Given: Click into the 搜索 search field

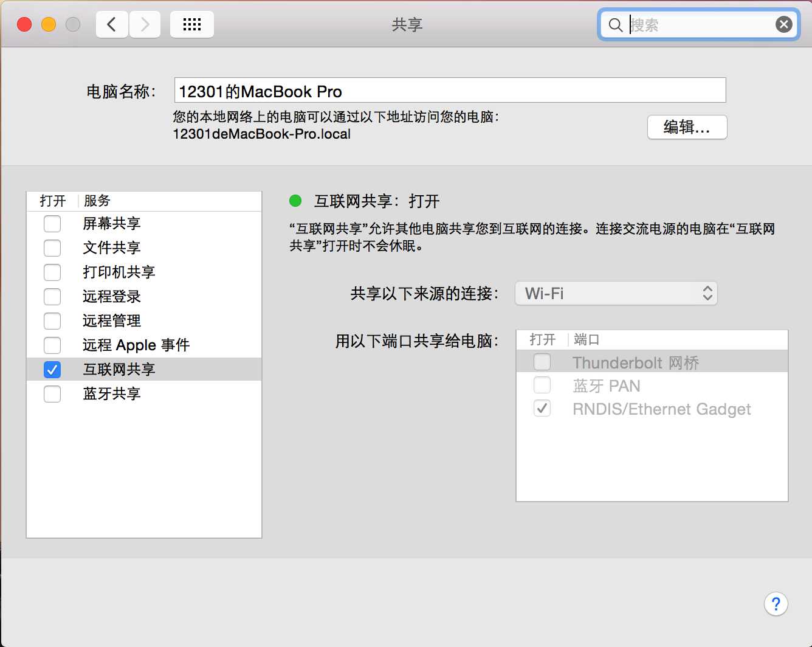Looking at the screenshot, I should pyautogui.click(x=699, y=25).
